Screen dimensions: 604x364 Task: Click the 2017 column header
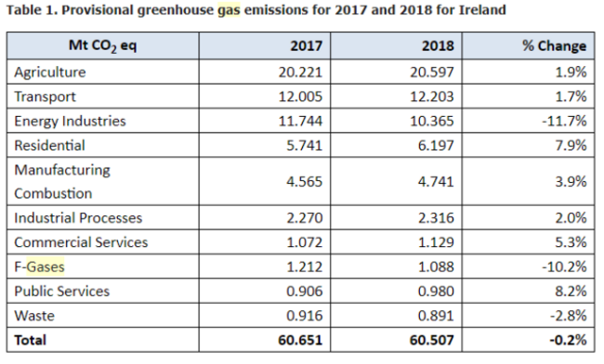[x=265, y=45]
